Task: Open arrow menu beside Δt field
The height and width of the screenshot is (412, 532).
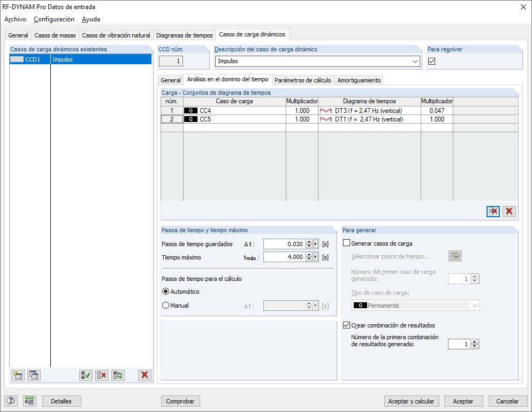Action: click(316, 244)
